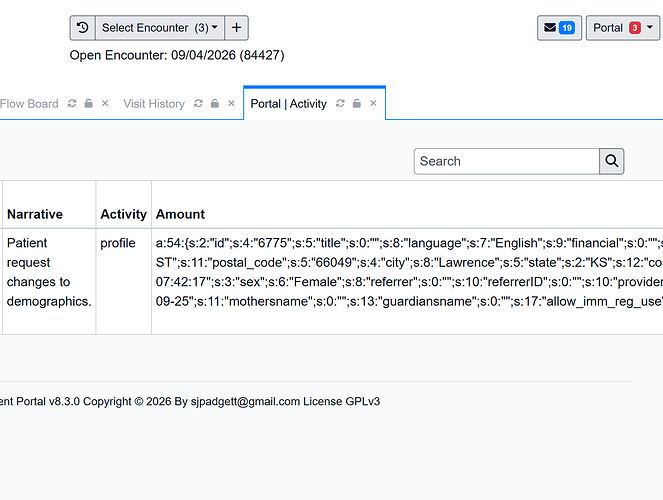Refresh the Flow Board tab
The height and width of the screenshot is (500, 663).
click(x=72, y=104)
